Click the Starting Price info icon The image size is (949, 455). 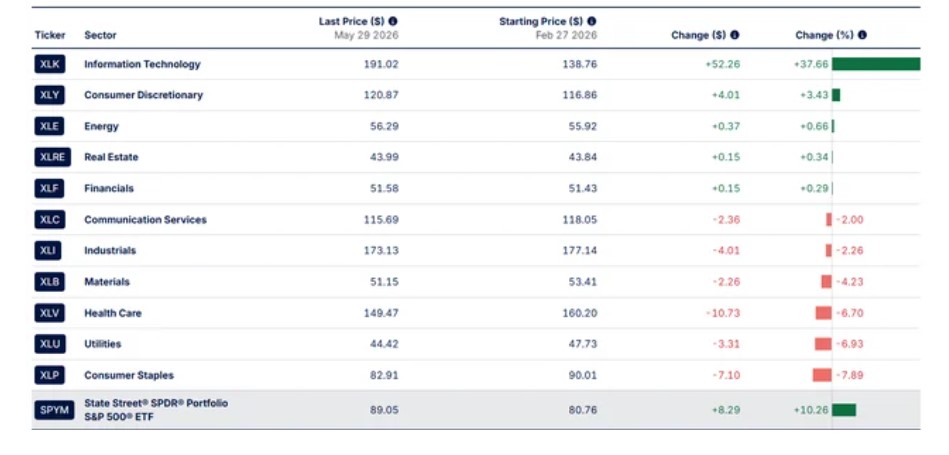pyautogui.click(x=591, y=21)
